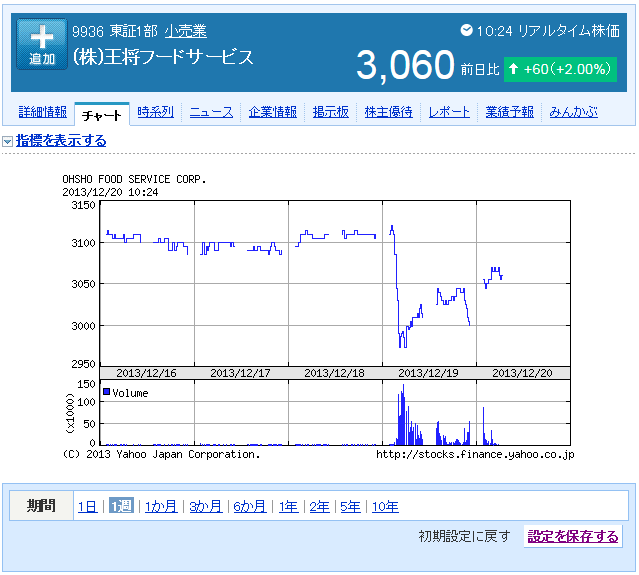The image size is (639, 575).
Task: Click the 期間 label cell
Action: click(x=41, y=506)
